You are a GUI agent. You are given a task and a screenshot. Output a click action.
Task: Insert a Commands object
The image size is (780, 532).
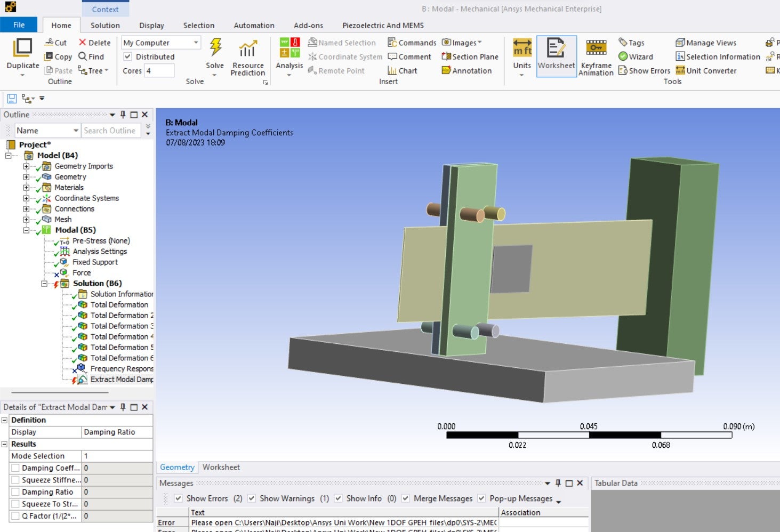pos(412,43)
